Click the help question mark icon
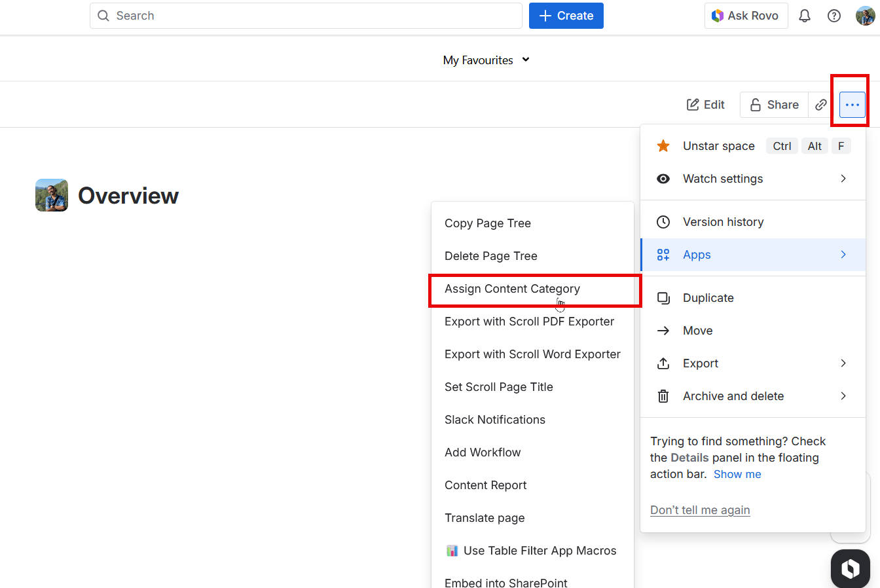The width and height of the screenshot is (880, 588). [834, 16]
